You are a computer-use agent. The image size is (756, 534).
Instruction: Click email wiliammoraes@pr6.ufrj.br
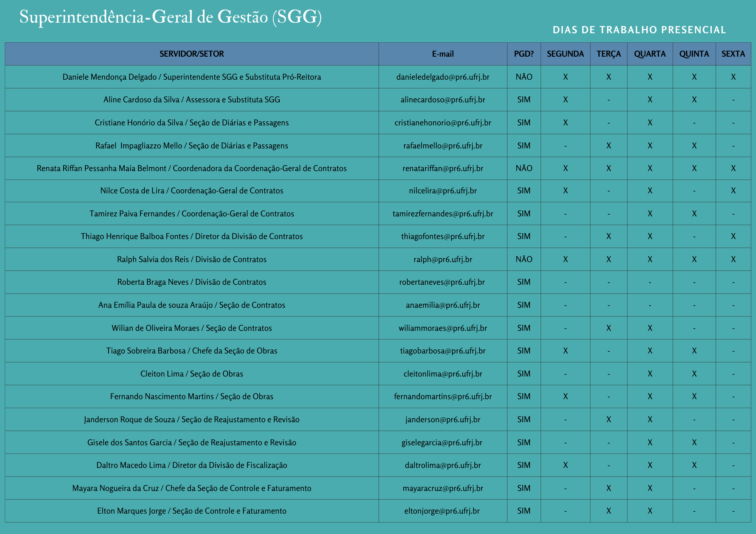point(443,328)
